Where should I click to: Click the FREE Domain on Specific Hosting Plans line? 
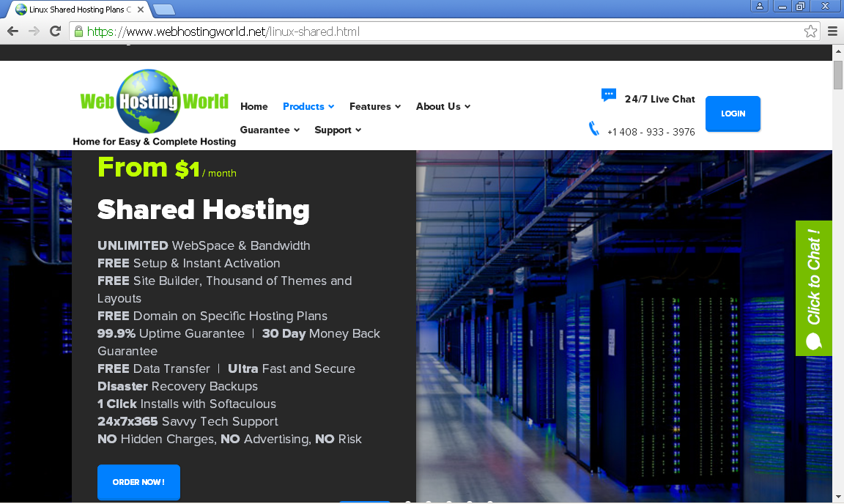point(212,316)
